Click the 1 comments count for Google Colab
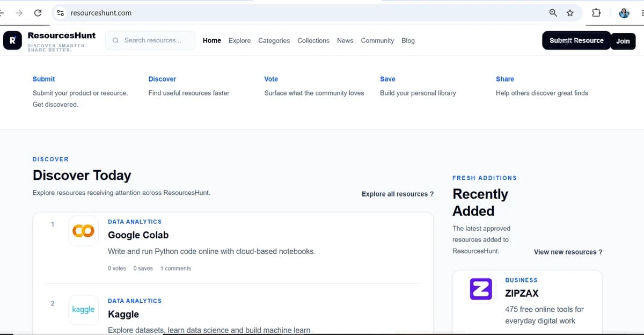This screenshot has width=644, height=335. [175, 268]
